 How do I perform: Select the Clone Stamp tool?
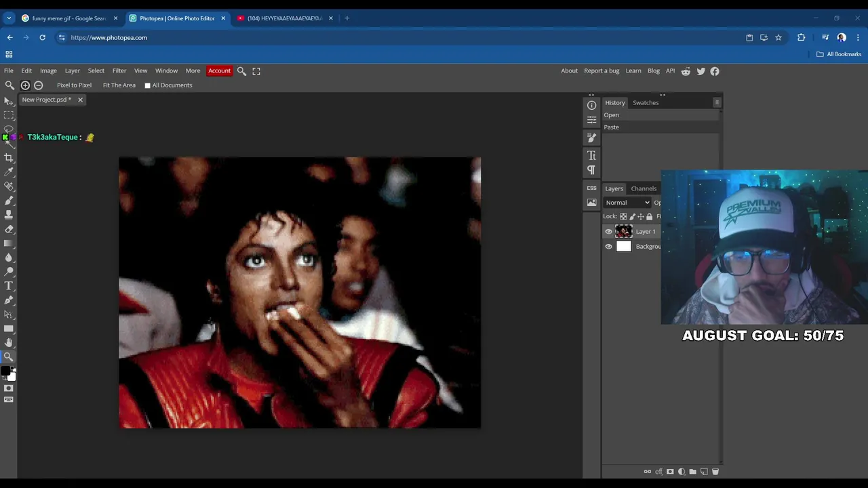[8, 215]
